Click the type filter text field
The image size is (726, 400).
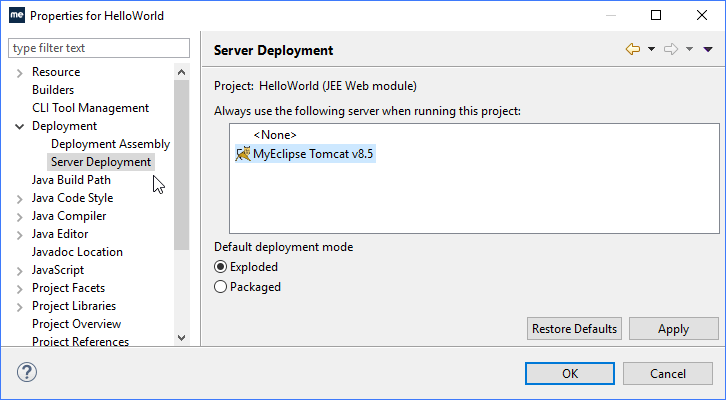pos(99,48)
